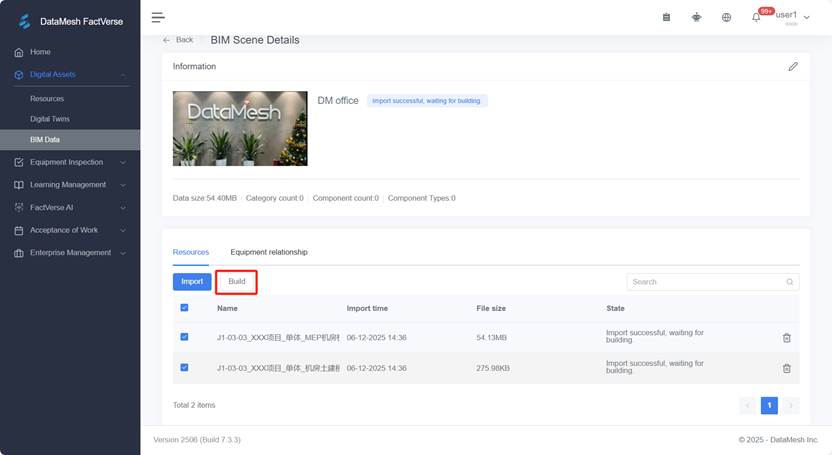
Task: Uncheck the 54.13MB file checkbox
Action: pyautogui.click(x=184, y=337)
